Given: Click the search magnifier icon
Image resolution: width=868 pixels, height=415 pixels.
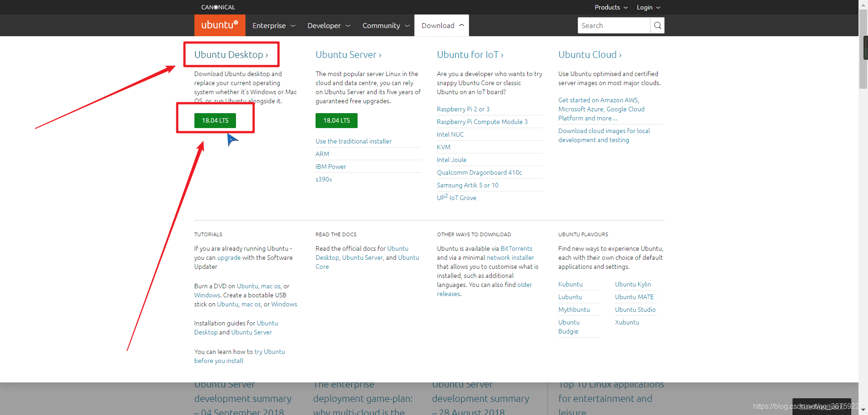Looking at the screenshot, I should tap(657, 25).
